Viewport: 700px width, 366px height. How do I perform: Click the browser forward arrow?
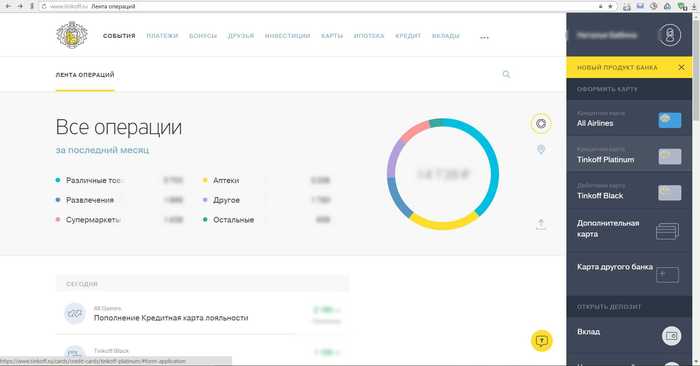pyautogui.click(x=20, y=6)
